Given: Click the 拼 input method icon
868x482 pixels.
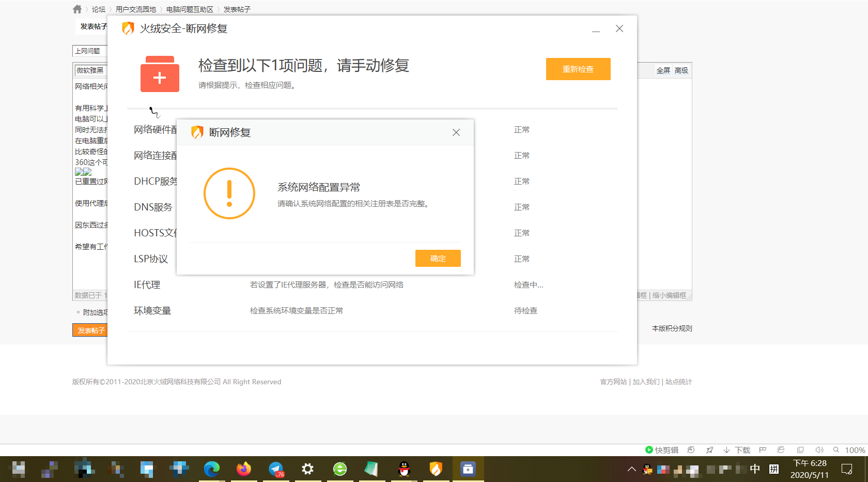Looking at the screenshot, I should point(774,469).
